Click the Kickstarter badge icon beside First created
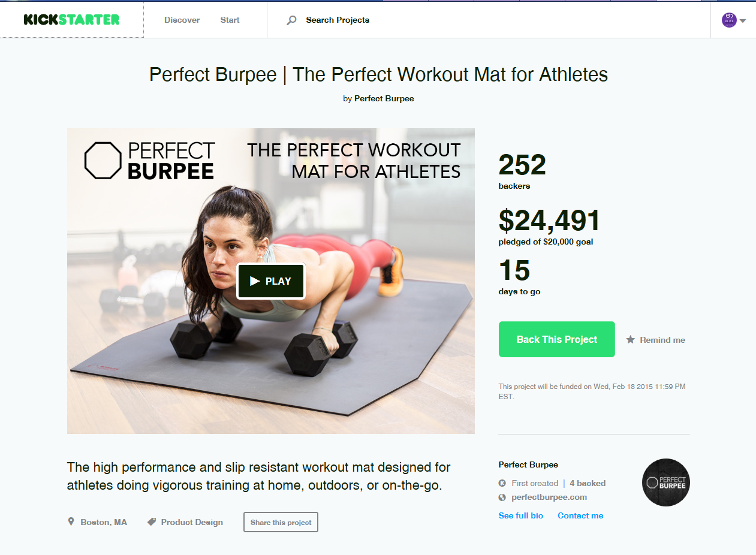Image resolution: width=756 pixels, height=555 pixels. (x=502, y=483)
